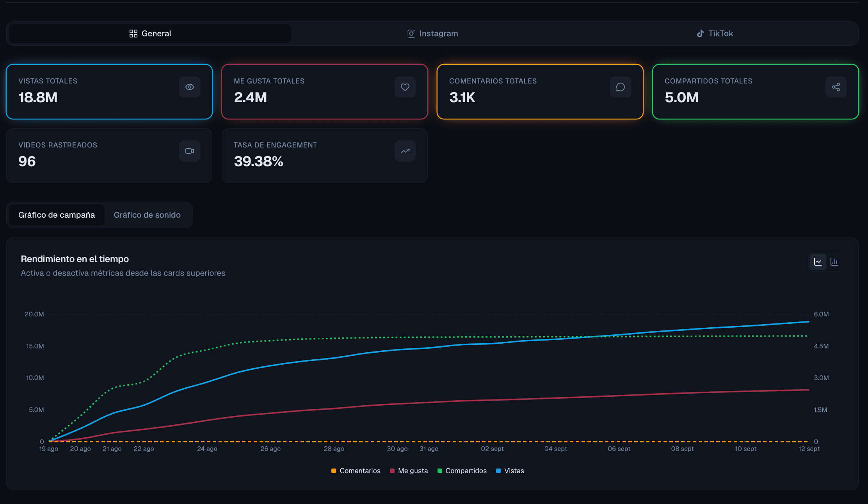The image size is (868, 504).
Task: Toggle the Vistas Totales metric card
Action: (109, 92)
